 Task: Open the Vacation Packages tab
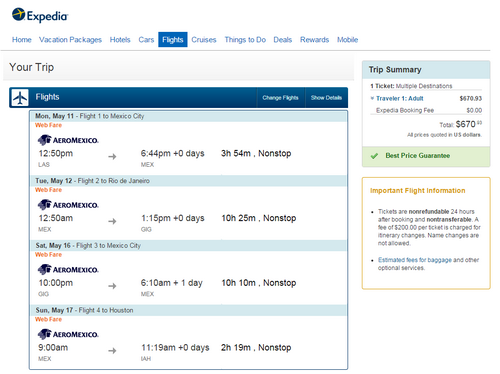point(70,40)
